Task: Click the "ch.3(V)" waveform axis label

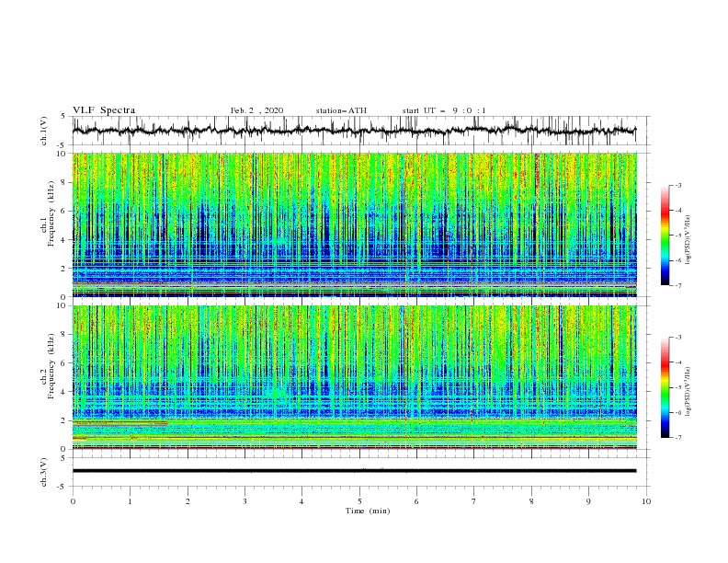Action: pos(43,472)
